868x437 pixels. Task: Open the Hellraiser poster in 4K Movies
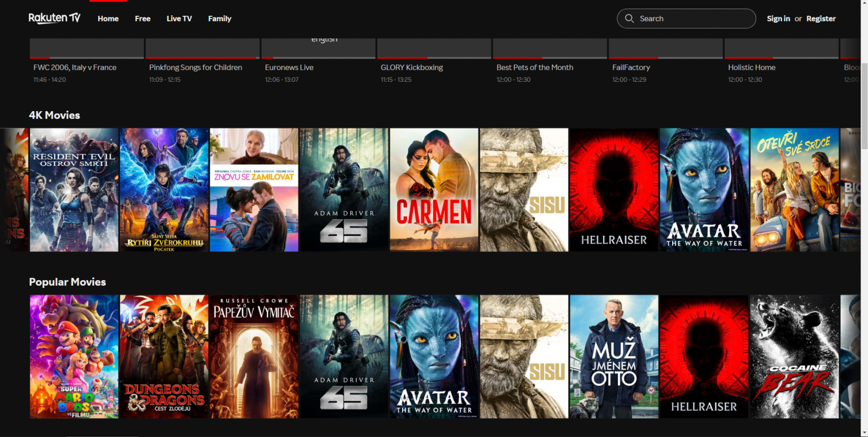(614, 190)
